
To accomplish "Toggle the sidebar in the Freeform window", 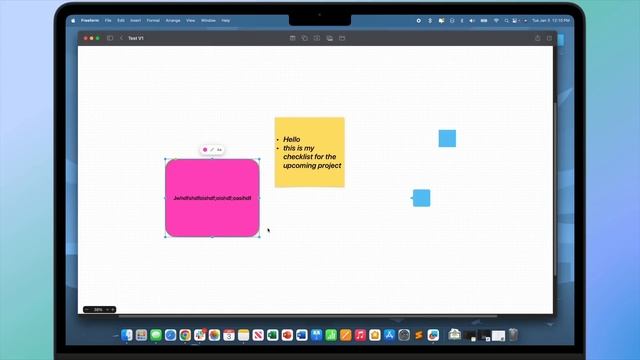I will (110, 38).
